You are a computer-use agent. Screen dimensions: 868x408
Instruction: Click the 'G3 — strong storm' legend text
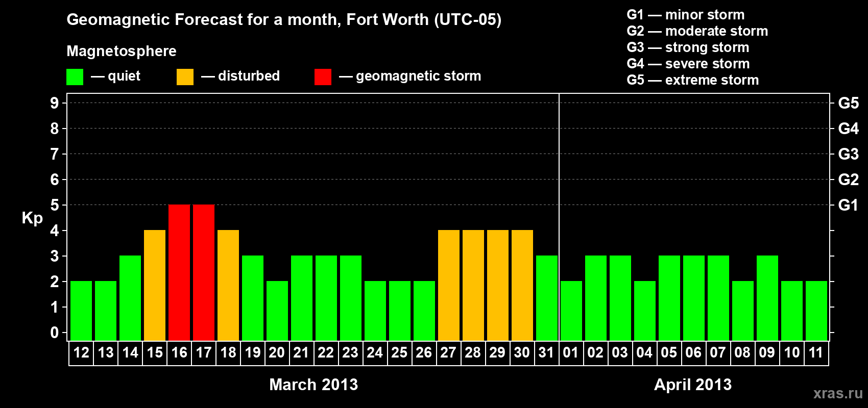(688, 47)
